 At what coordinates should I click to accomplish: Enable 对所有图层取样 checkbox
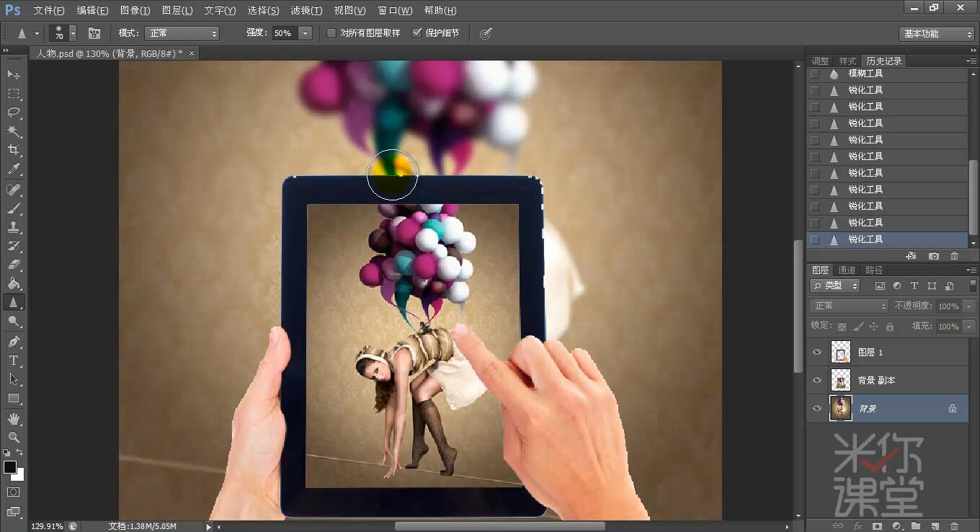point(331,33)
